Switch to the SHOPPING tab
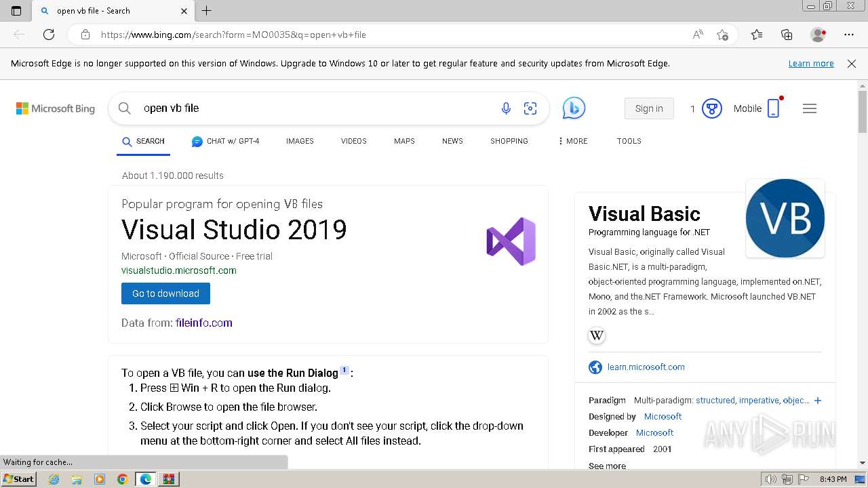Image resolution: width=868 pixels, height=488 pixels. 509,141
